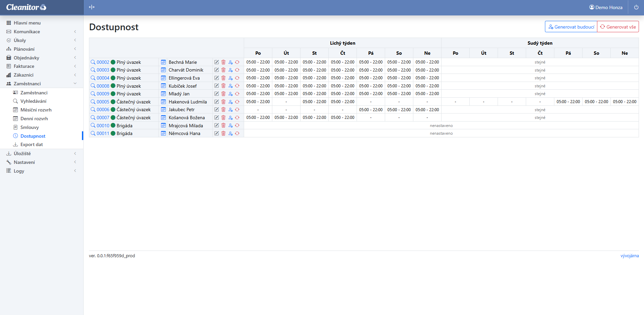Image resolution: width=644 pixels, height=315 pixels.
Task: Open the Smlouvy submenu item
Action: 30,127
